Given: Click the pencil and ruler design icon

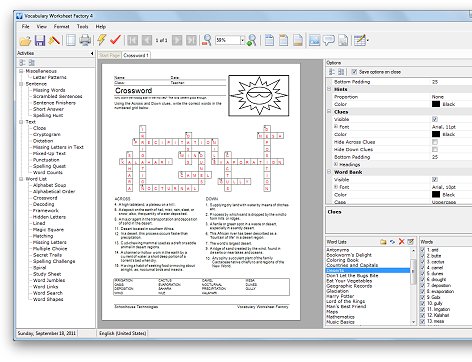Looking at the screenshot, I should (54, 40).
